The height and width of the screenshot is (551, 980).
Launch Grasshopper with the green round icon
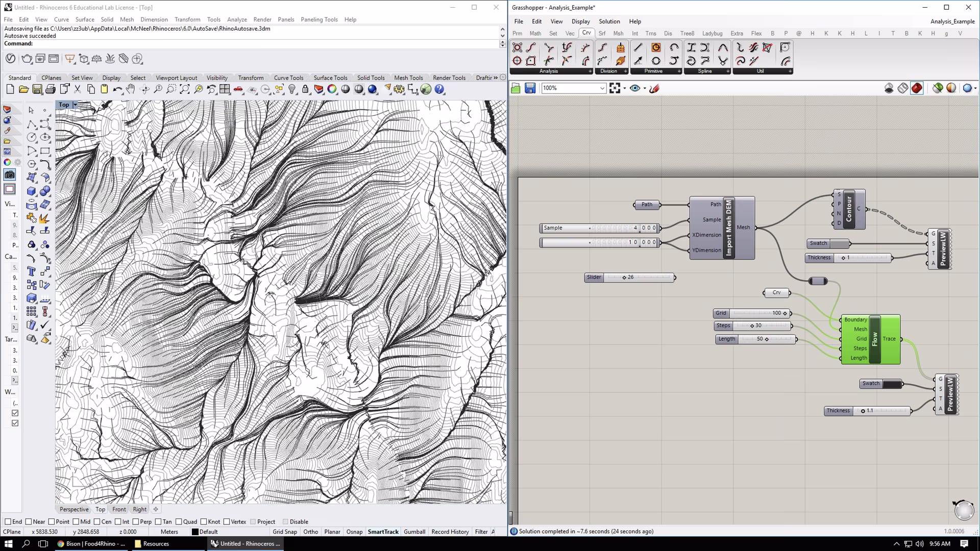click(x=426, y=89)
